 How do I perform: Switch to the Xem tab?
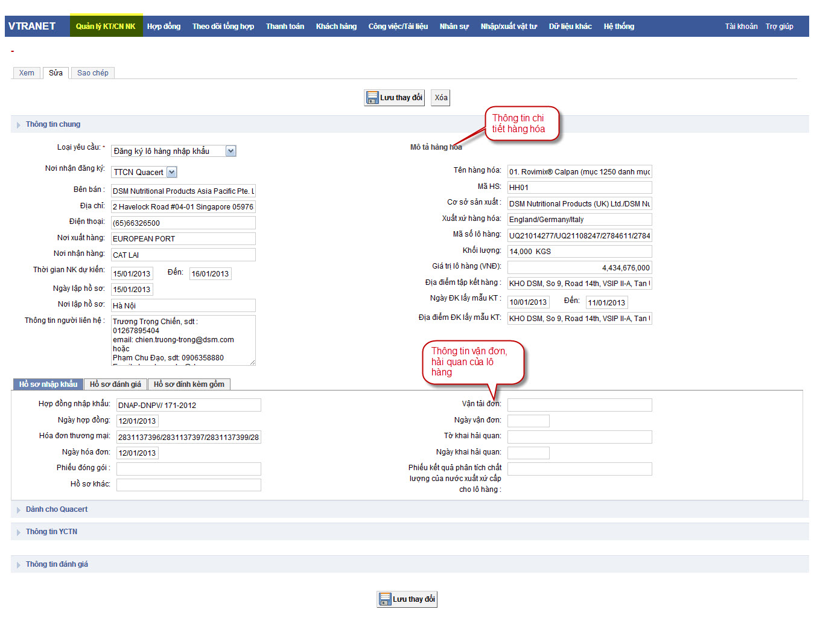point(27,73)
